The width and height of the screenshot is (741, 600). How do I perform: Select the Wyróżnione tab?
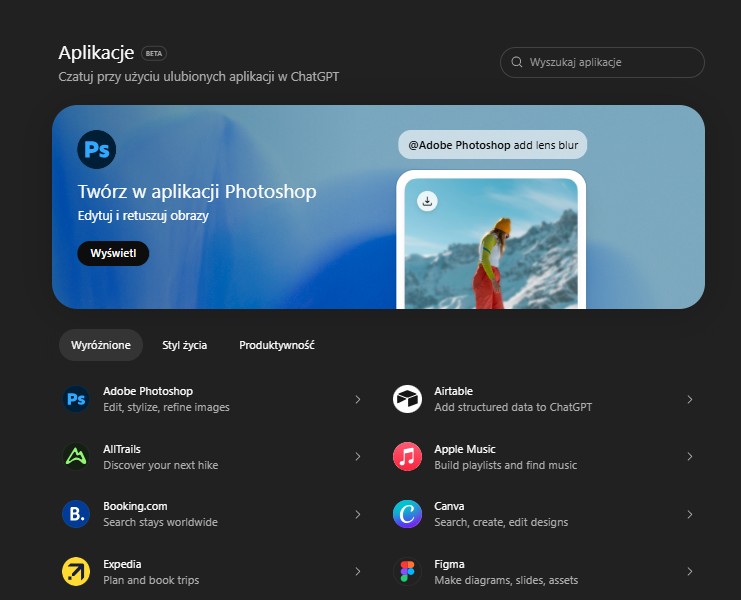101,345
